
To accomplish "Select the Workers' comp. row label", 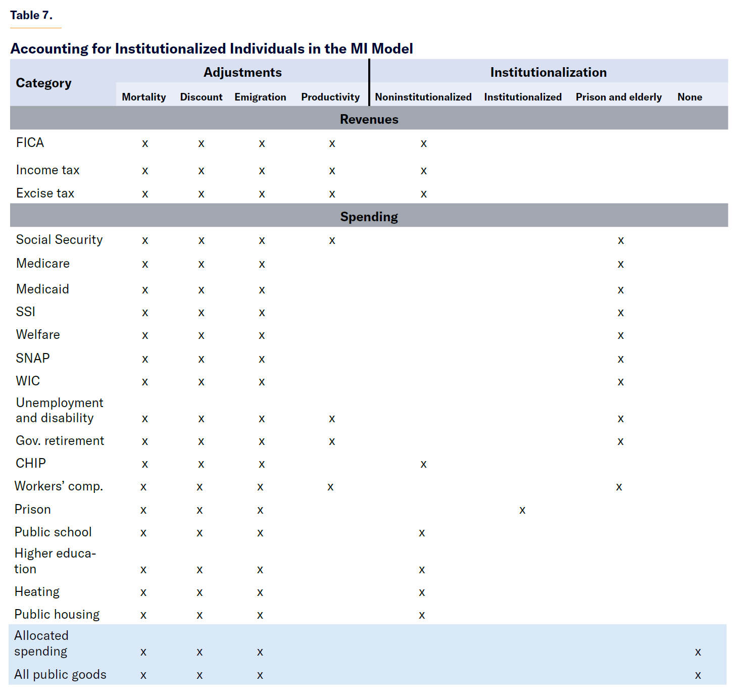I will [x=59, y=486].
